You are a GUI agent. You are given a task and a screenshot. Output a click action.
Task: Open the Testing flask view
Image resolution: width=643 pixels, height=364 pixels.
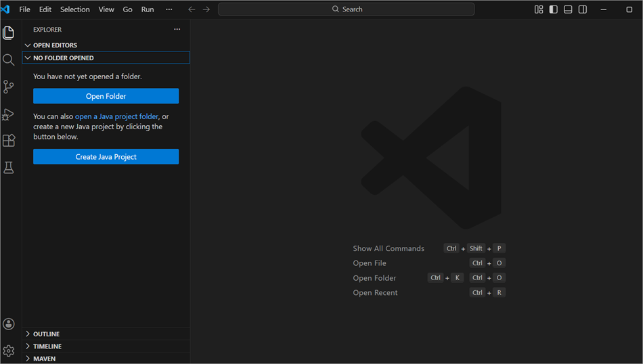[x=9, y=167]
